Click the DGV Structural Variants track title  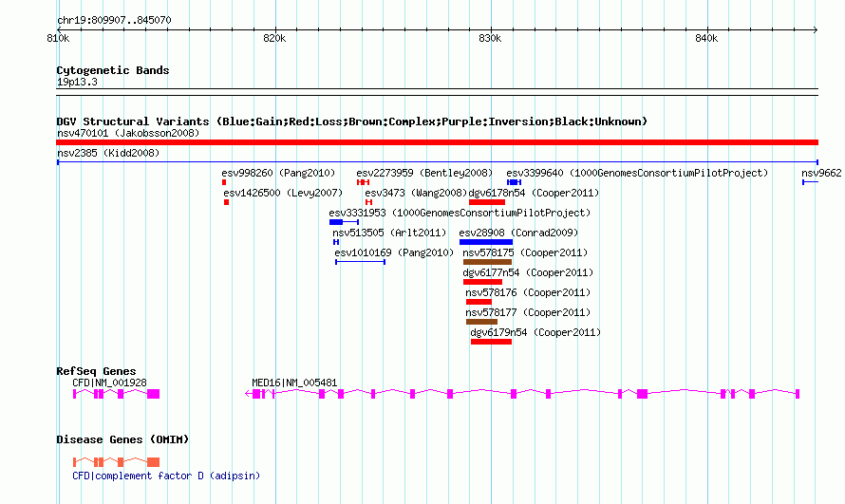click(x=352, y=121)
